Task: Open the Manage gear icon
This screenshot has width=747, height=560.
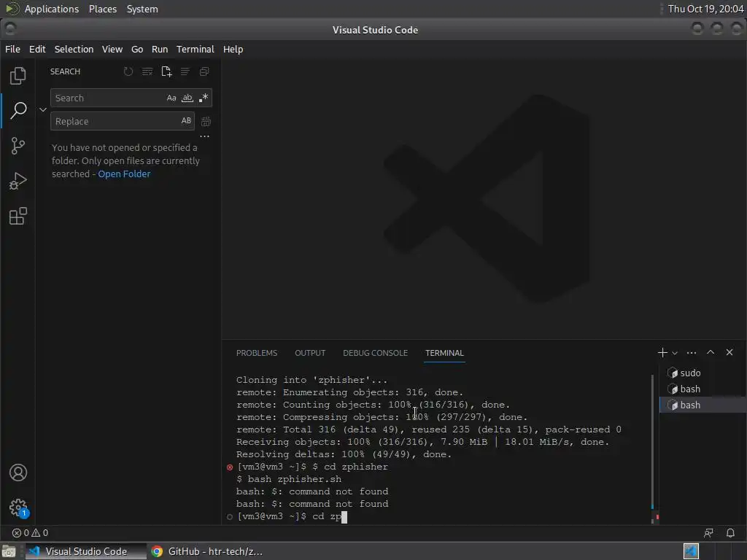Action: [x=18, y=507]
